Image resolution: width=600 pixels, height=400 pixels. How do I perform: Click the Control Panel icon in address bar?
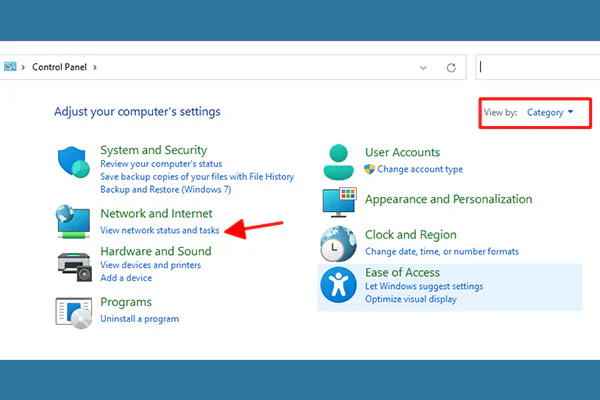[x=10, y=67]
